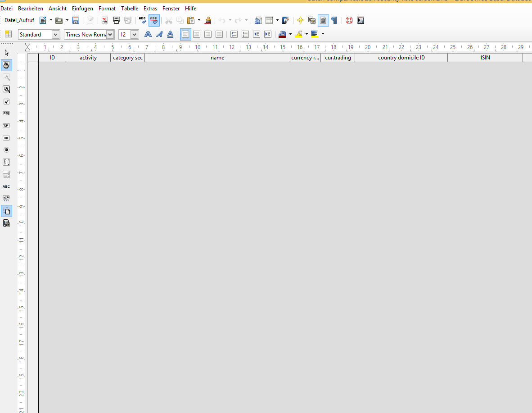Open the Navigator star icon
Viewport: 532px width, 413px height.
pyautogui.click(x=300, y=20)
